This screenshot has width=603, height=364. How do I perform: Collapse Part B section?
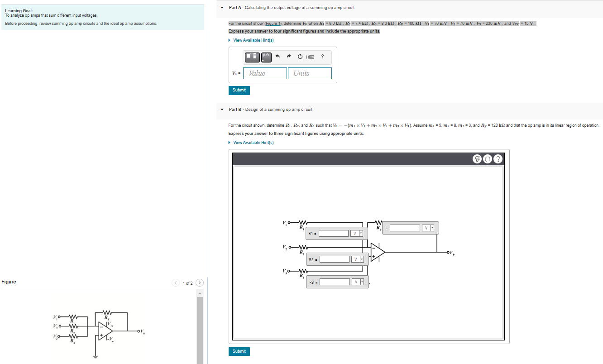tap(222, 110)
